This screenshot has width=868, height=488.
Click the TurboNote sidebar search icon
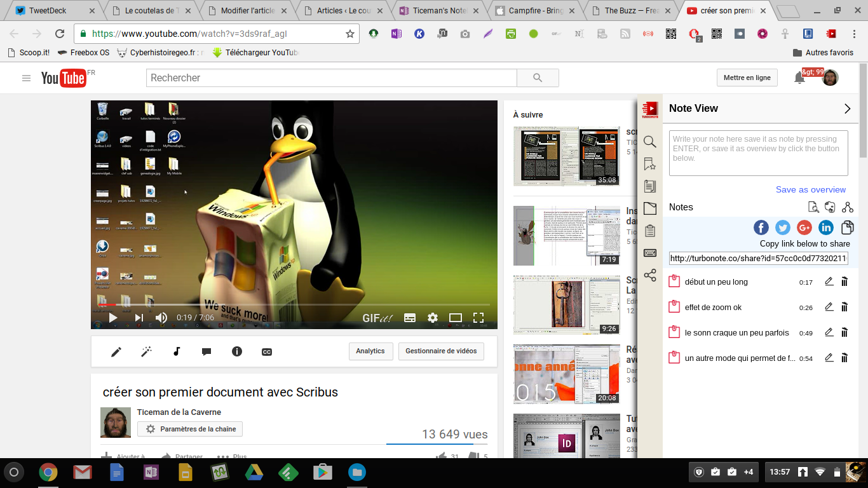click(649, 142)
